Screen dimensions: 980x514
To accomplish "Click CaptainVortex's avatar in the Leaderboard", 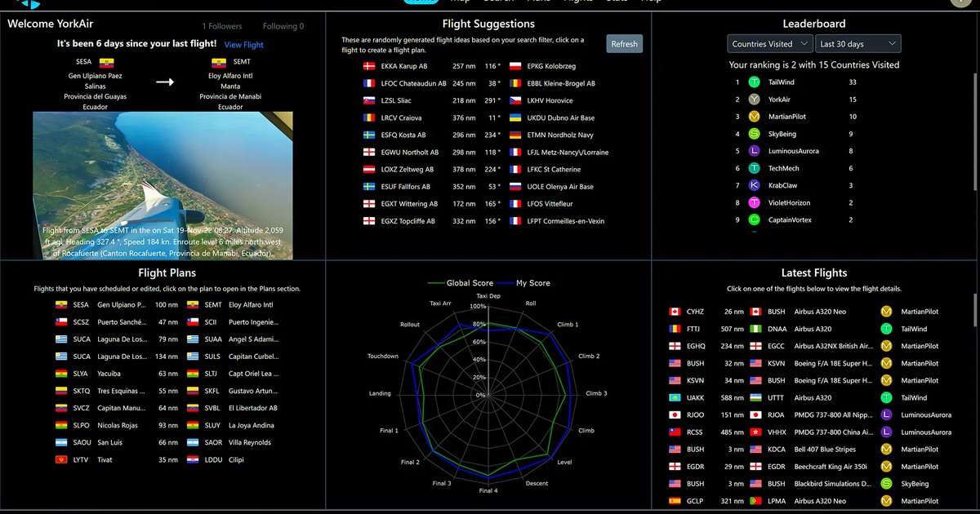I will pyautogui.click(x=755, y=219).
